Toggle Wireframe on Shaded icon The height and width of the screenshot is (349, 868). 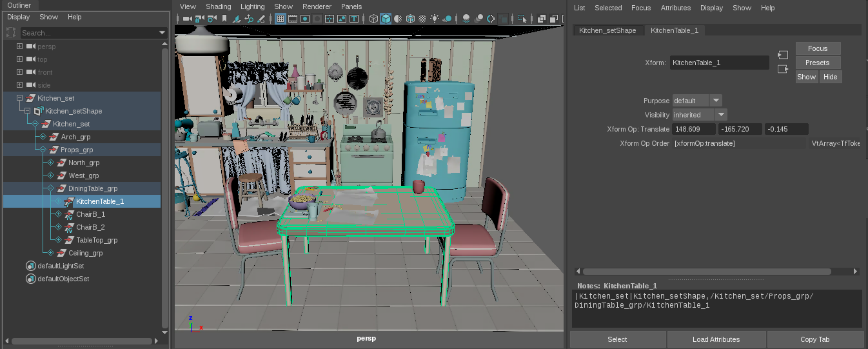point(410,19)
